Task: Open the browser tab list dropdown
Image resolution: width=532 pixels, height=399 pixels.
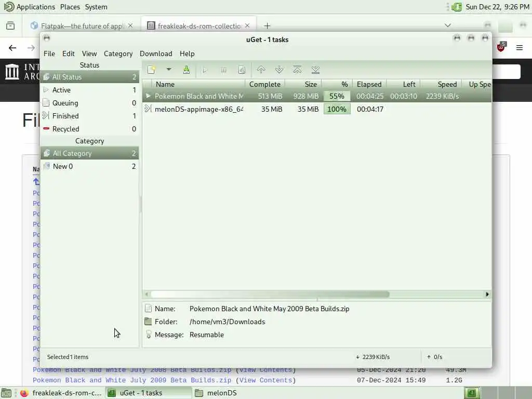Action: [447, 25]
